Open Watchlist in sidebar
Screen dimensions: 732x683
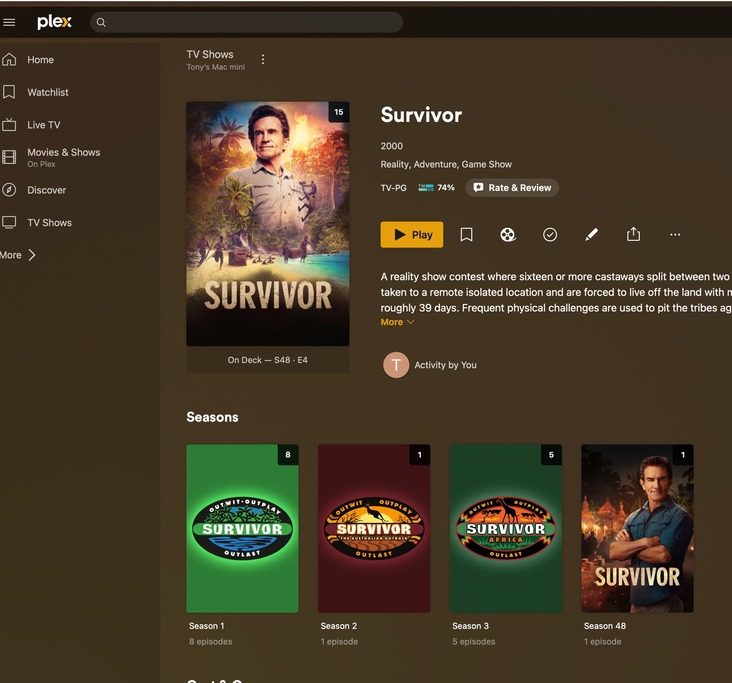(48, 92)
